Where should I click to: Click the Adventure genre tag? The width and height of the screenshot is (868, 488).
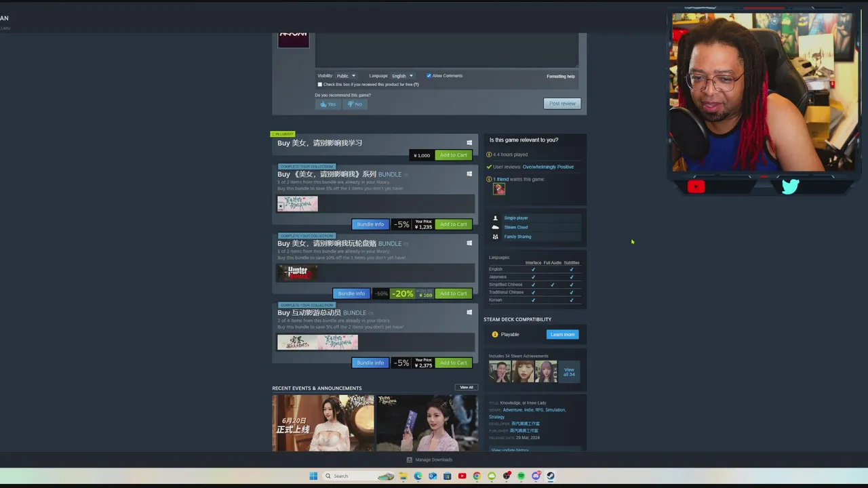coord(513,410)
